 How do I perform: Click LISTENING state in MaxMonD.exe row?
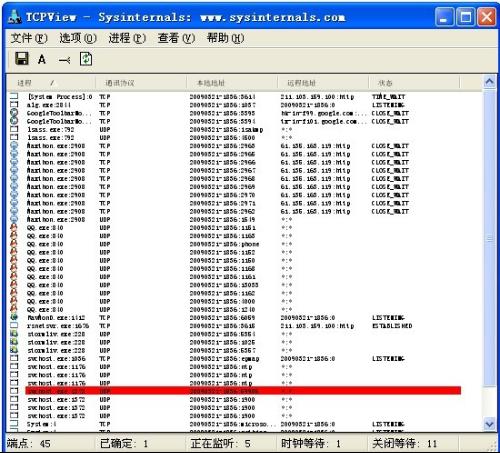(x=388, y=318)
